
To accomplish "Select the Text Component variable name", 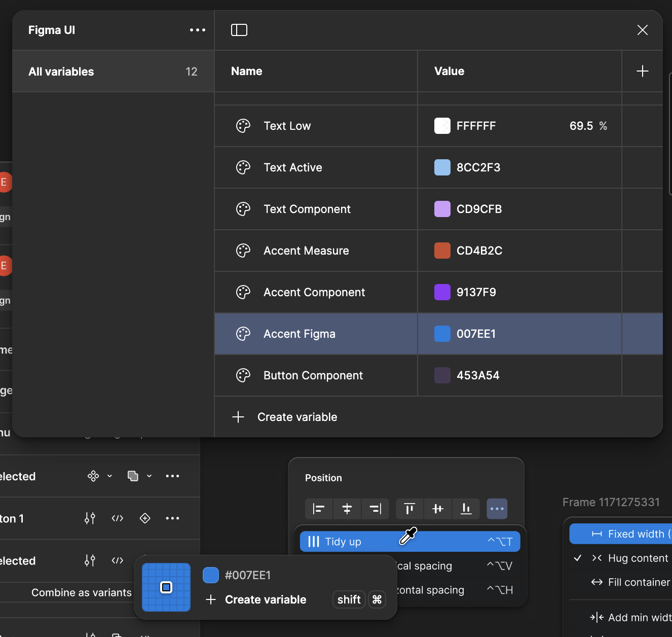I will click(307, 209).
